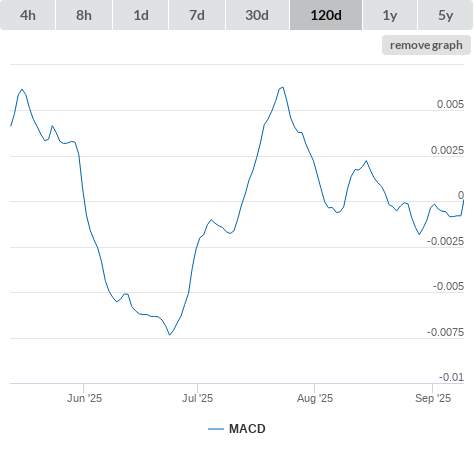Choose the 1d time range tab
Screen dimensions: 474x455
(141, 15)
